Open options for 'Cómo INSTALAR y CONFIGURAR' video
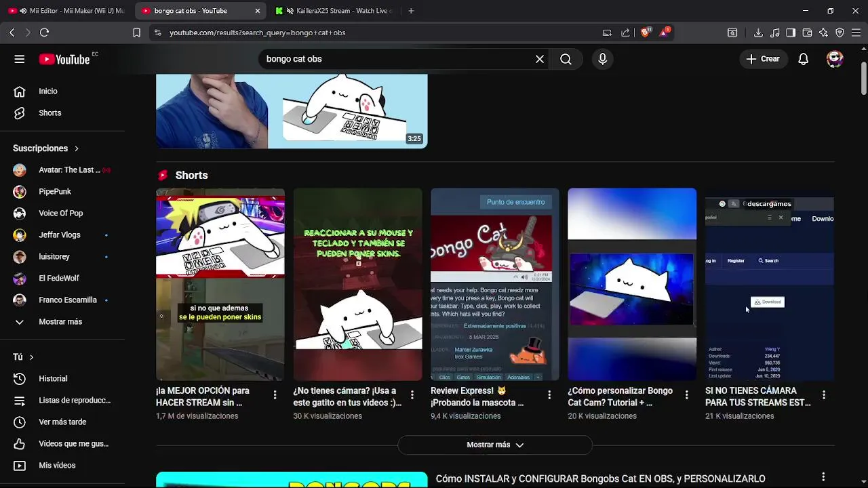This screenshot has width=868, height=488. coord(823,477)
